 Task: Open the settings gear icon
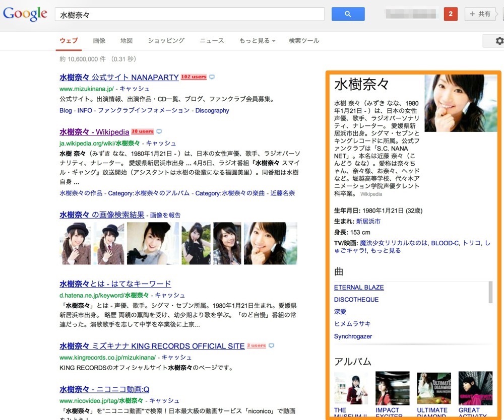499,41
